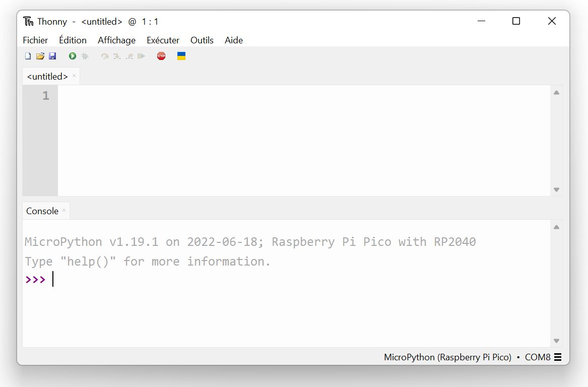This screenshot has width=588, height=387.
Task: Open the Édition menu
Action: coord(73,40)
